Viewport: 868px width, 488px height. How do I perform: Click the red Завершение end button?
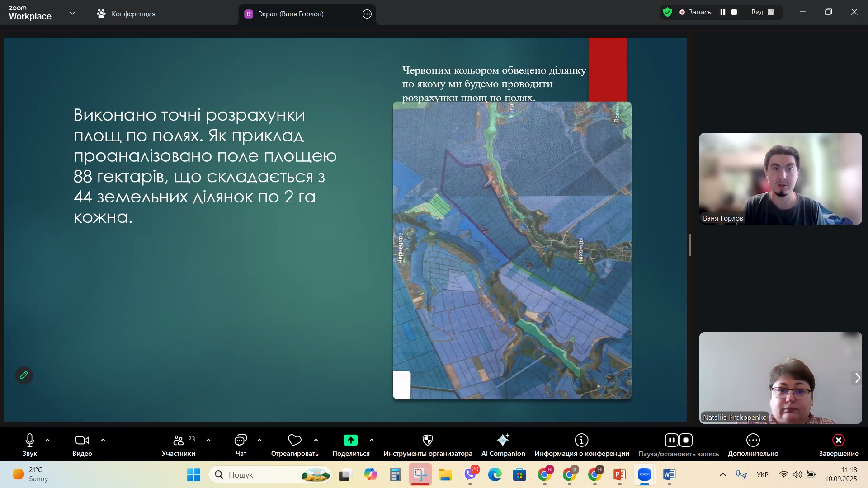click(x=838, y=440)
